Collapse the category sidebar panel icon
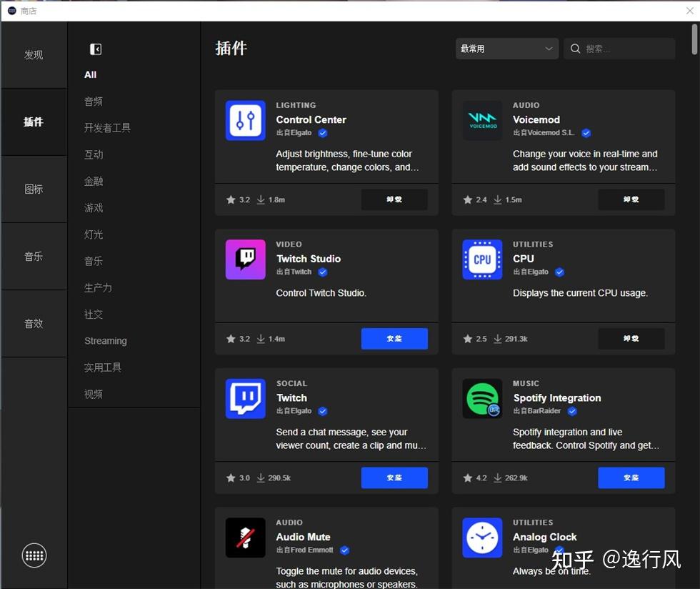 (x=96, y=49)
